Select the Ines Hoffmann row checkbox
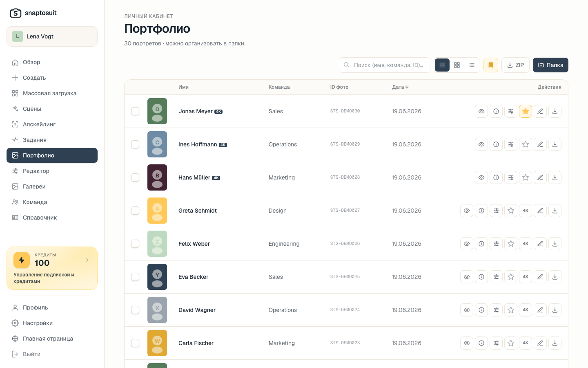This screenshot has height=368, width=588. (135, 144)
